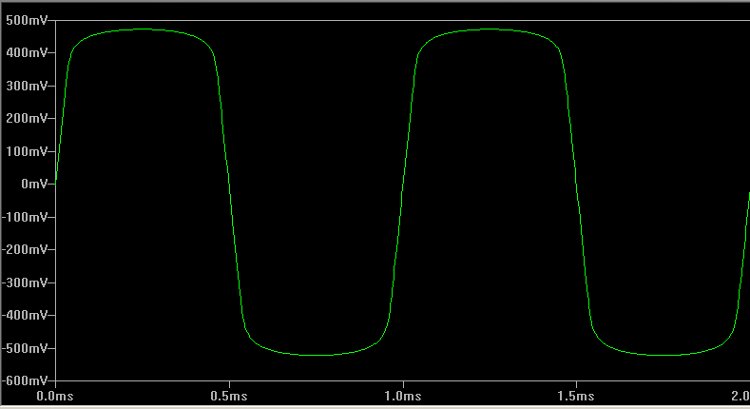750x409 pixels.
Task: Click the 200mV vertical axis label
Action: [25, 119]
